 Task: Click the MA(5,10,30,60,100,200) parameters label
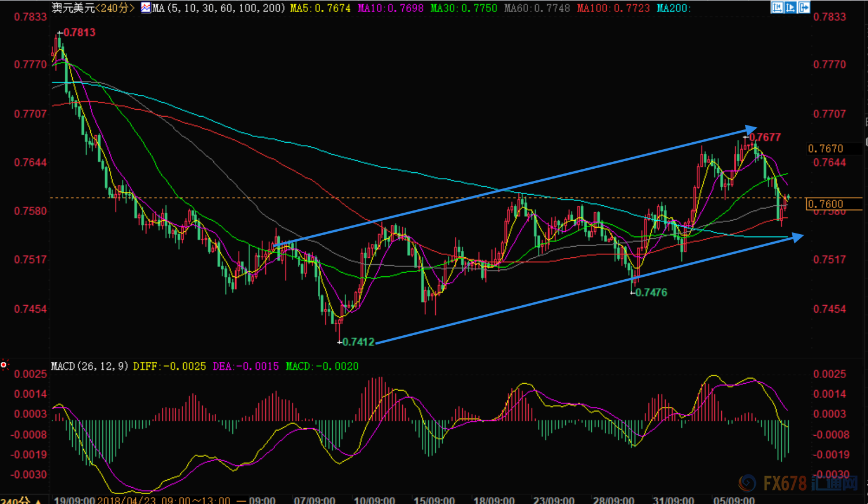click(219, 8)
